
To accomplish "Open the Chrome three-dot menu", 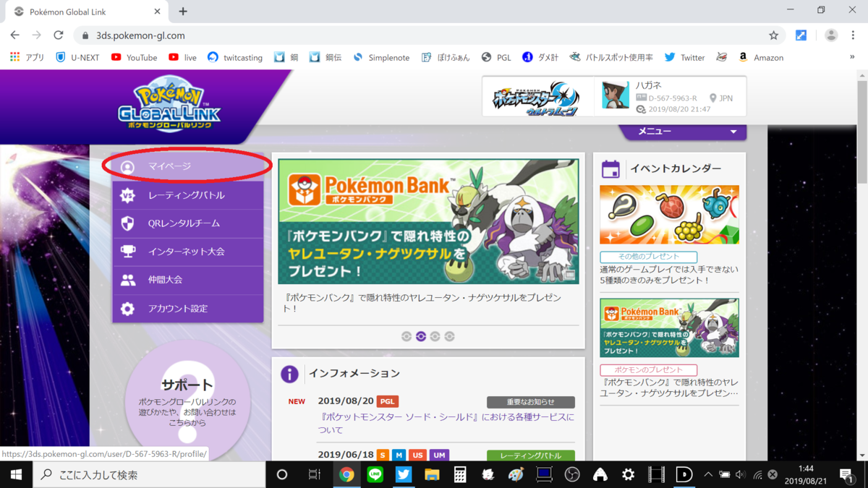I will click(x=854, y=35).
